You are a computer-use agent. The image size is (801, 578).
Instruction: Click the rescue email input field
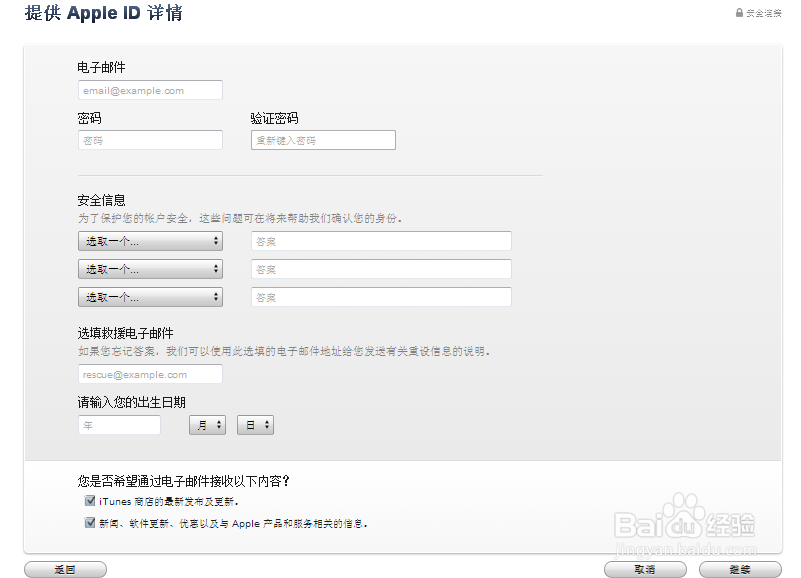(150, 374)
